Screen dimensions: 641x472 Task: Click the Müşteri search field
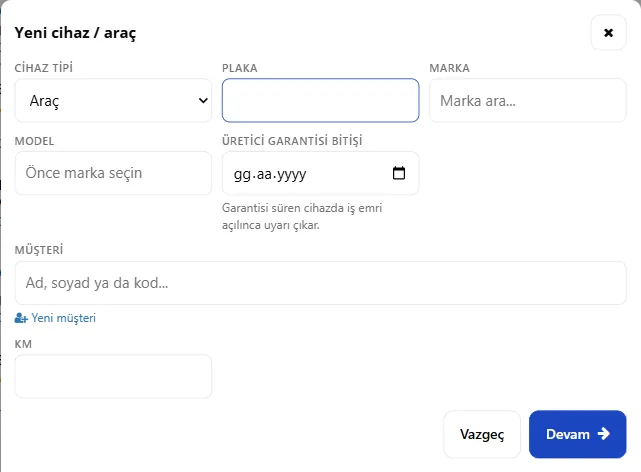point(320,283)
